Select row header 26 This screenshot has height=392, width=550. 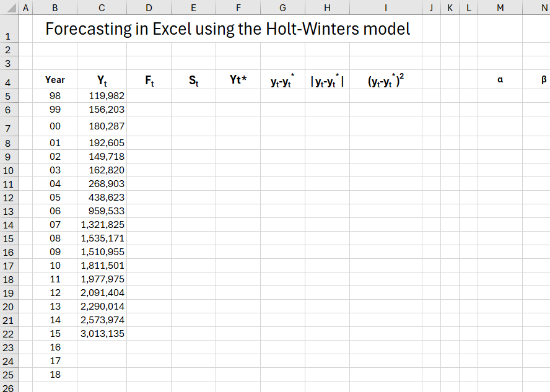point(9,387)
